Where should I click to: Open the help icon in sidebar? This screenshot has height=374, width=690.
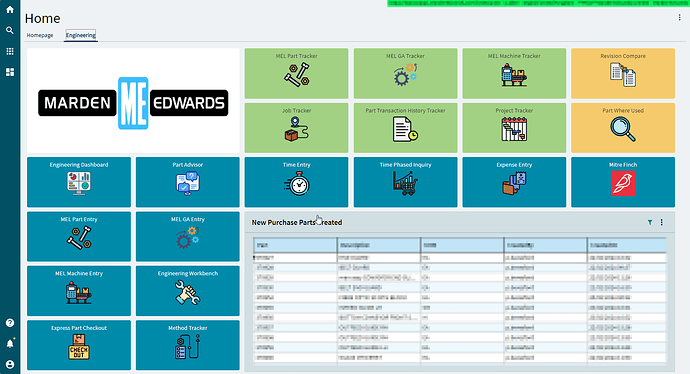coord(10,323)
